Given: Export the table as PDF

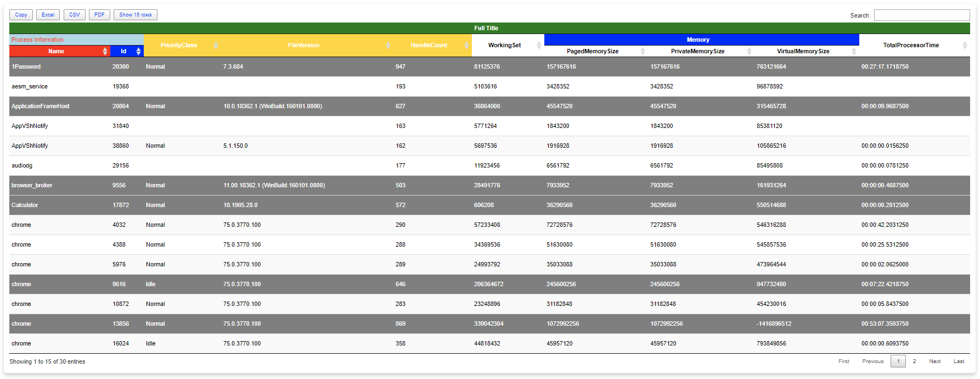Looking at the screenshot, I should point(99,15).
